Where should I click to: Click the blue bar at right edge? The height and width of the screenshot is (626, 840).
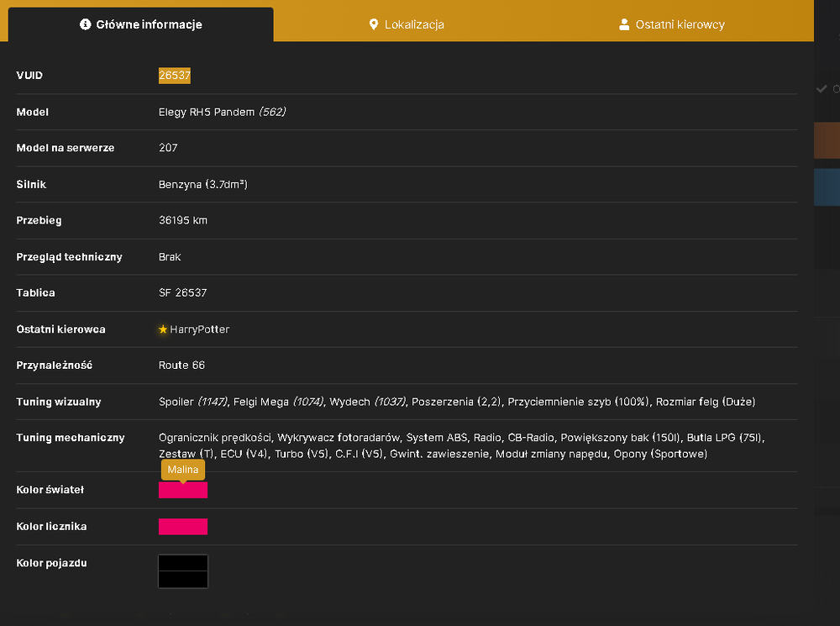pyautogui.click(x=827, y=187)
